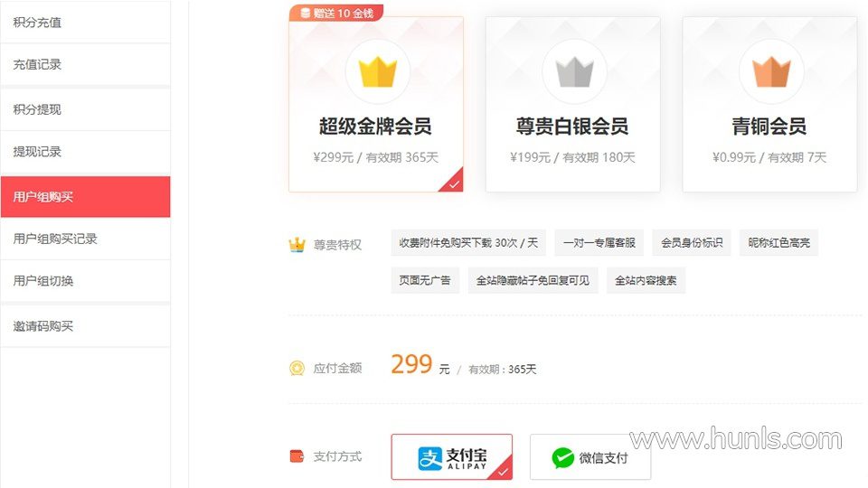Choose the 青铜会员 plan card
The width and height of the screenshot is (868, 488).
click(x=770, y=105)
